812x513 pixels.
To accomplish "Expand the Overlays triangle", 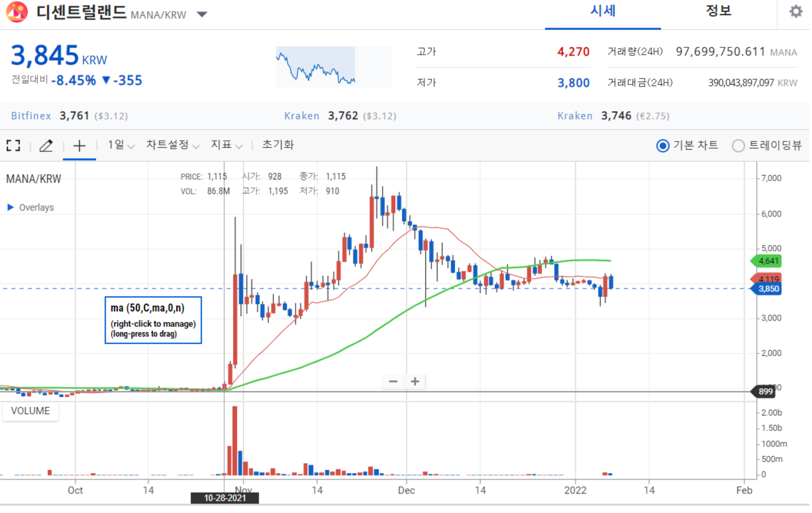I will pyautogui.click(x=11, y=207).
